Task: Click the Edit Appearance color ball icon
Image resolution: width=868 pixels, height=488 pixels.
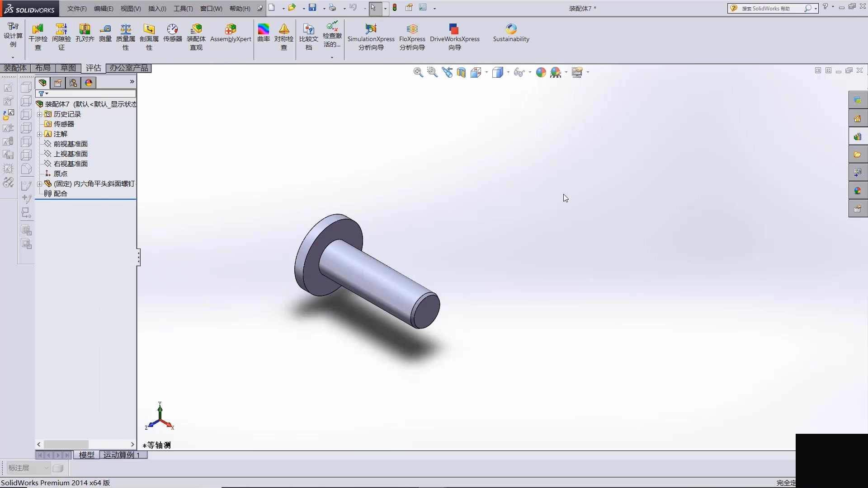Action: coord(541,72)
